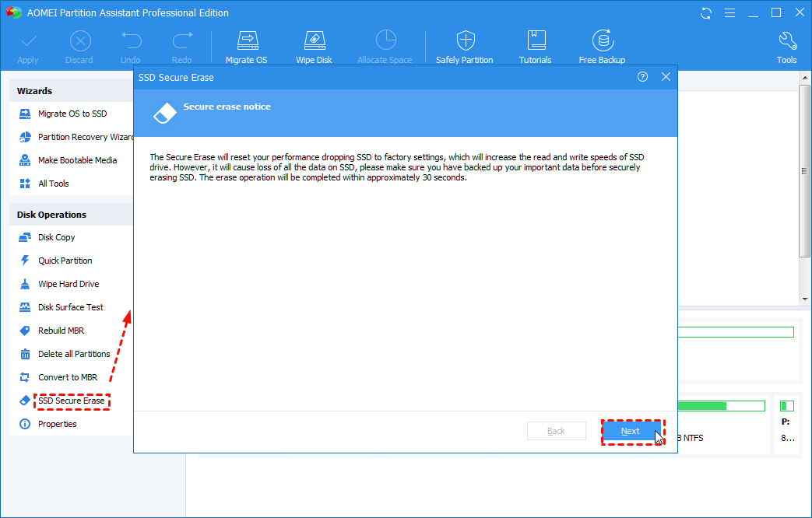
Task: Click the NTFS partition usage bar
Action: pos(721,406)
